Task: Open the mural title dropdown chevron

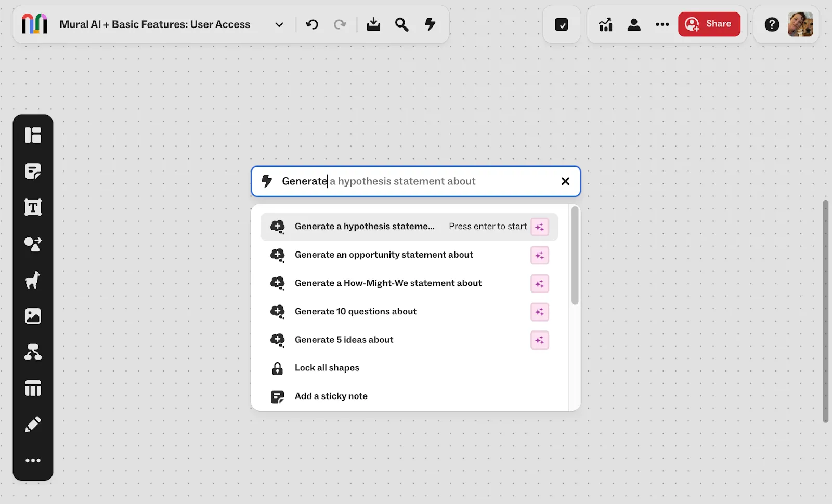Action: point(279,24)
